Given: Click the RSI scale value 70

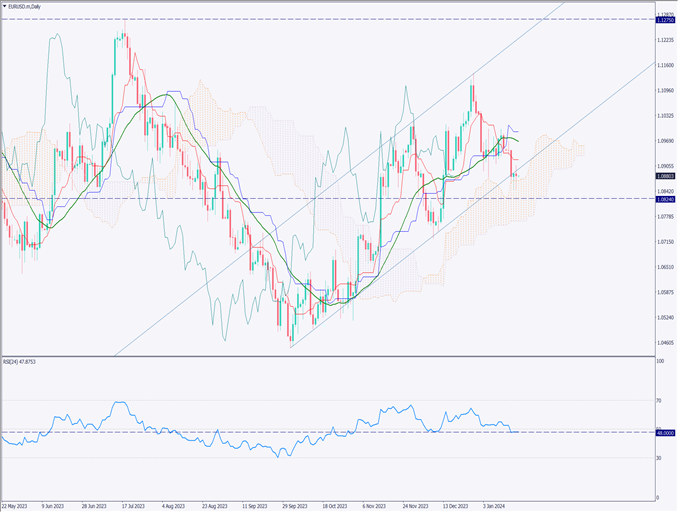Looking at the screenshot, I should coord(659,400).
